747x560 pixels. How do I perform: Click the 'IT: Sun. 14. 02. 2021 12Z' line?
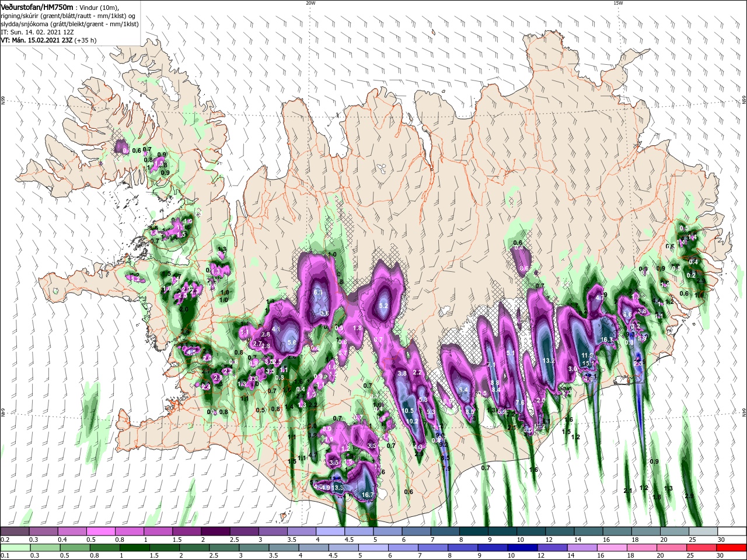point(37,32)
